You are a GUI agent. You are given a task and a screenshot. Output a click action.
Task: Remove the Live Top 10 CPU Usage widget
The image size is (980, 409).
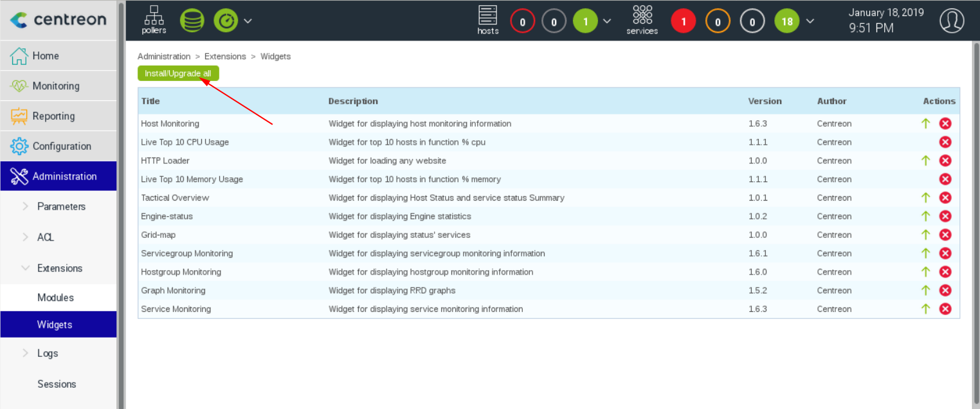tap(945, 142)
